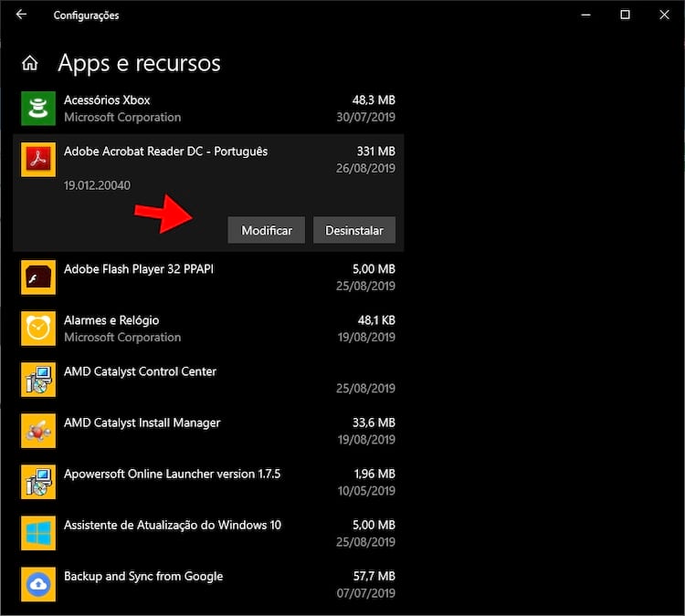This screenshot has width=685, height=616.
Task: Click the AMD Catalyst Install Manager icon
Action: click(x=38, y=431)
